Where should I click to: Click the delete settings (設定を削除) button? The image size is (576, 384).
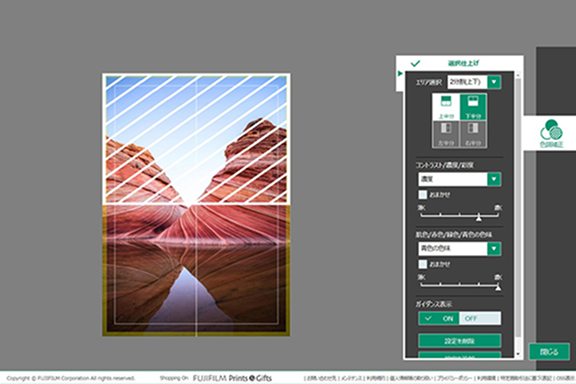coord(460,341)
